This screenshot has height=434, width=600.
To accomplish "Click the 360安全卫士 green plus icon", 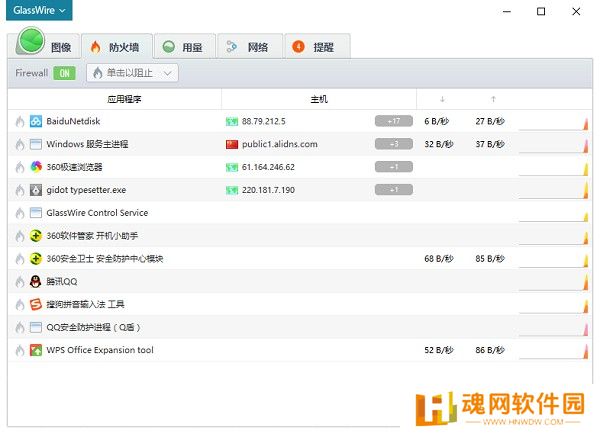I will tap(36, 259).
